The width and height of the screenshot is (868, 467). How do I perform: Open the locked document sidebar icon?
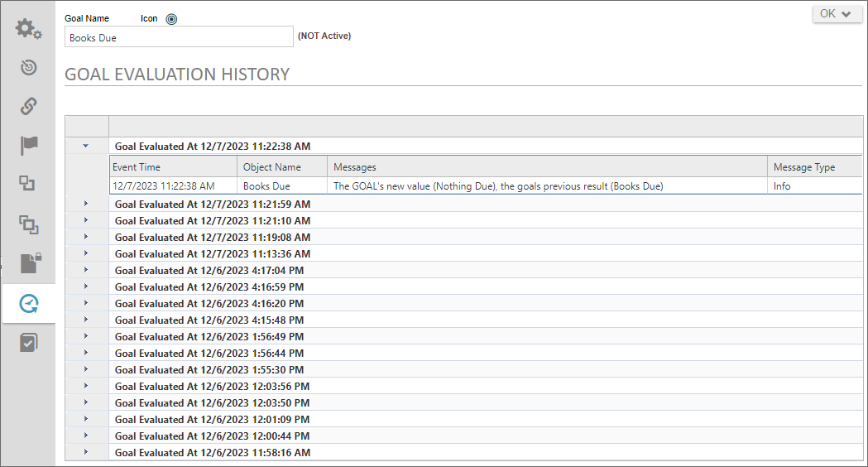28,263
